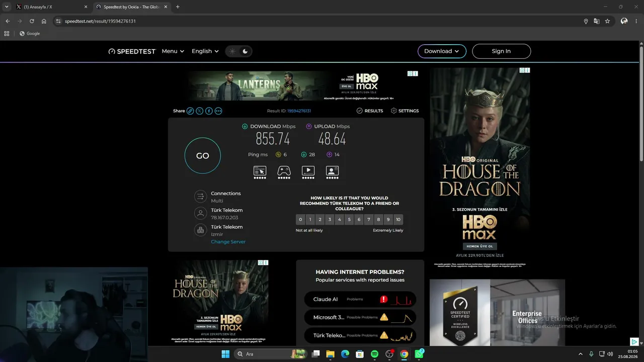Adjust the system volume speaker icon
Viewport: 644px width, 362px height.
pos(610,354)
